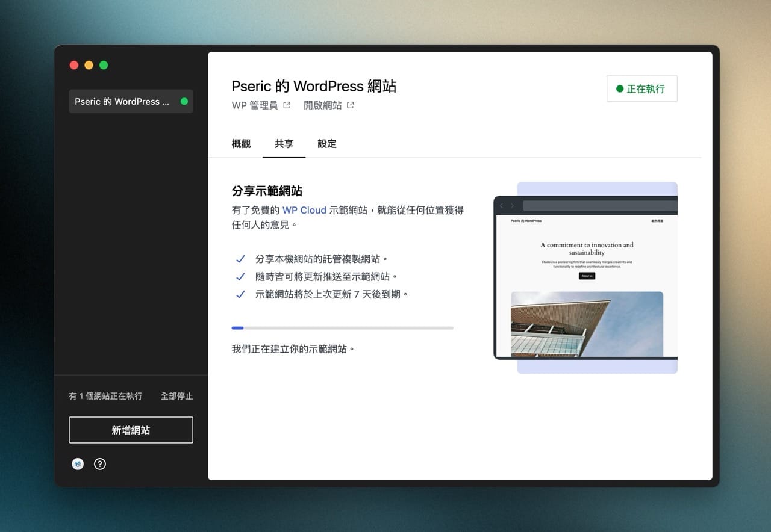
Task: Open the 設定 tab
Action: click(x=327, y=144)
